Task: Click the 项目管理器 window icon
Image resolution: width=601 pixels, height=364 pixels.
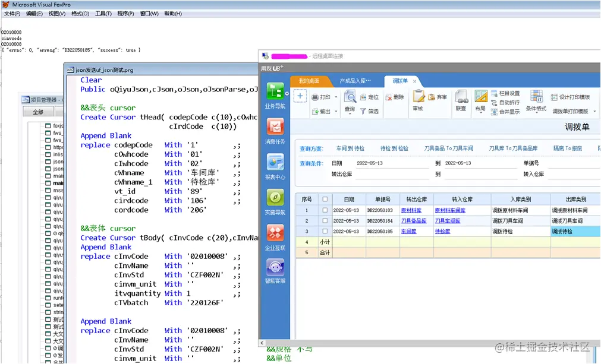Action: pyautogui.click(x=26, y=100)
